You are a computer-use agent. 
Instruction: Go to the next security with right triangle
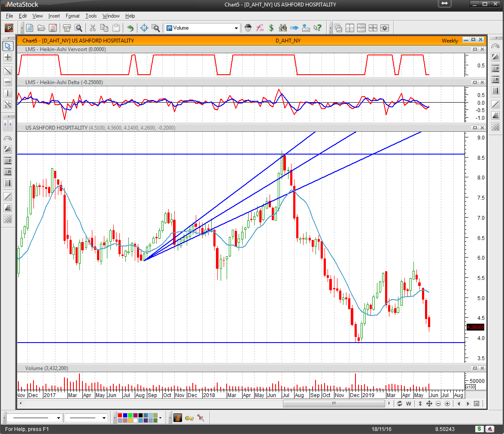468,404
